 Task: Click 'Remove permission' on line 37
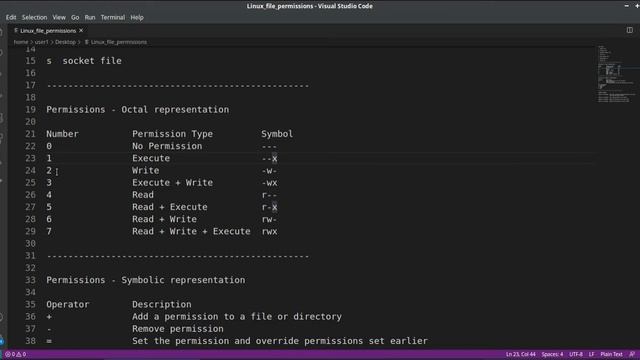click(178, 329)
